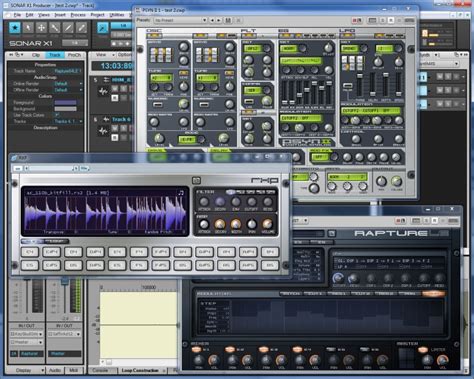Click the Foreground color swatch
Viewport: 474px width, 379px height.
click(65, 102)
